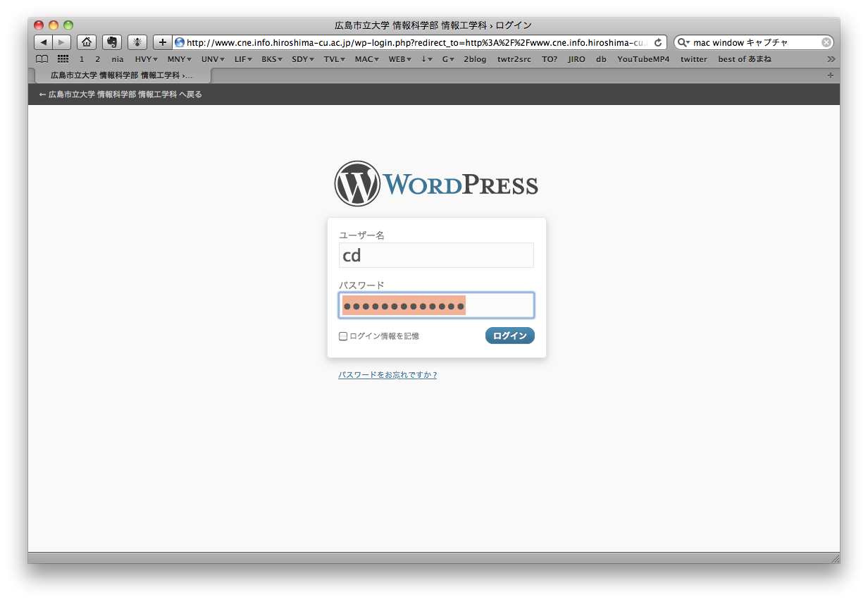Expand the WEB bookmarks folder
The height and width of the screenshot is (602, 868).
[400, 59]
